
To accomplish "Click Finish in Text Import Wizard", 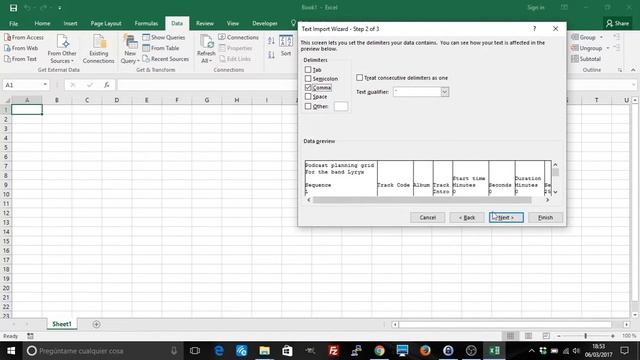I will click(x=545, y=218).
